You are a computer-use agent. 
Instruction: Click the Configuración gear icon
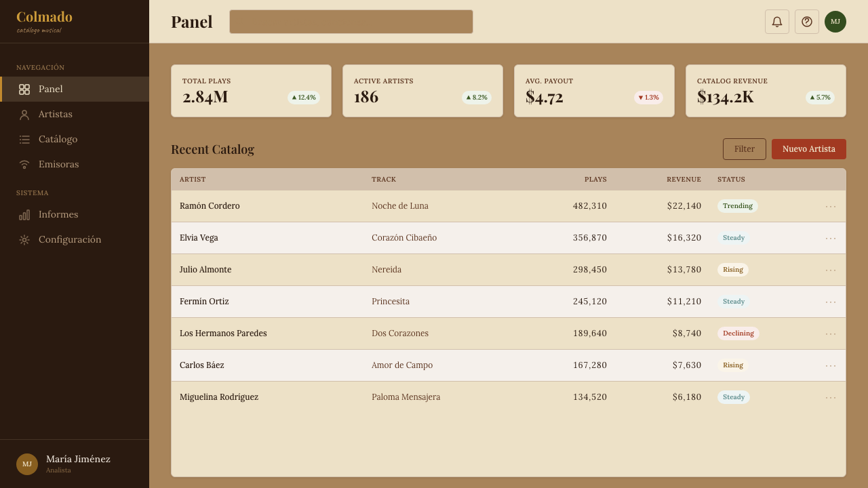[x=24, y=240]
